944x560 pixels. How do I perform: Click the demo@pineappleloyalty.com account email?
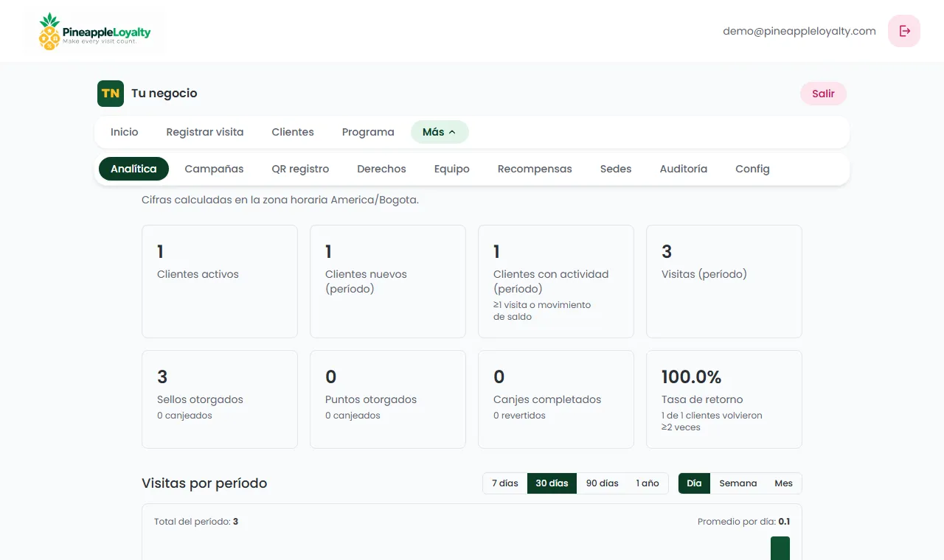pyautogui.click(x=799, y=31)
